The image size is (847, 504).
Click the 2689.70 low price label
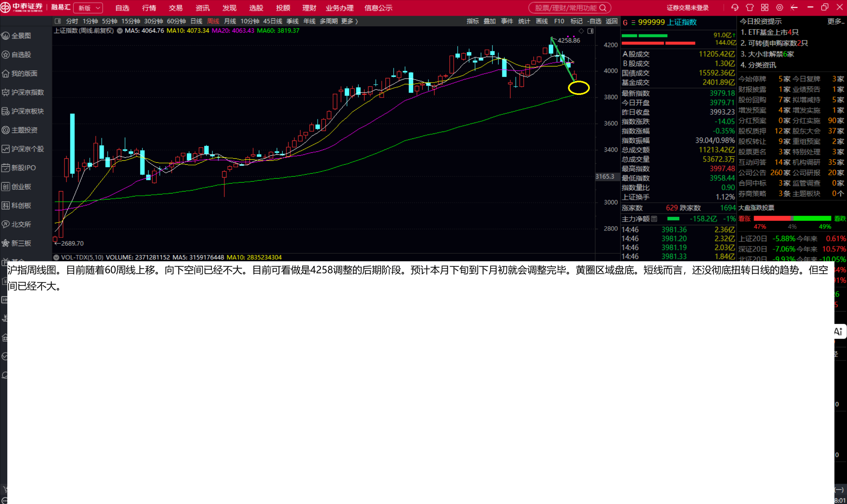(72, 243)
